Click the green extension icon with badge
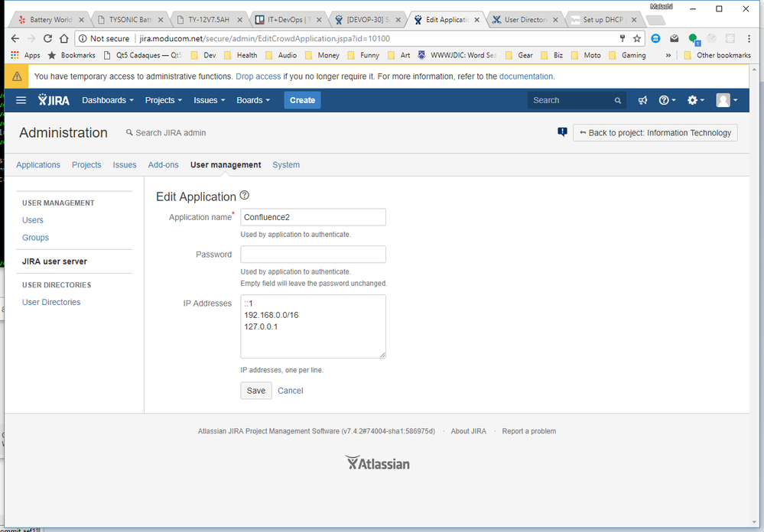The width and height of the screenshot is (764, 532). 694,39
